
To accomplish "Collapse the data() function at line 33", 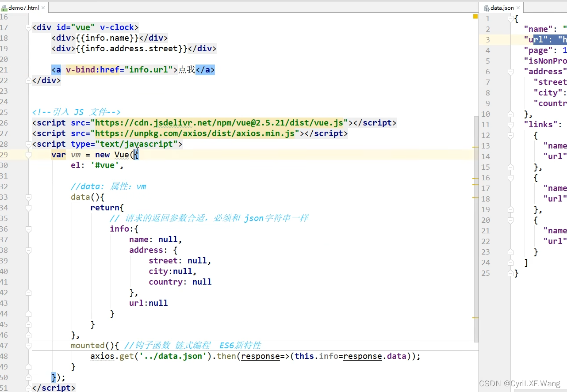I will pos(28,197).
